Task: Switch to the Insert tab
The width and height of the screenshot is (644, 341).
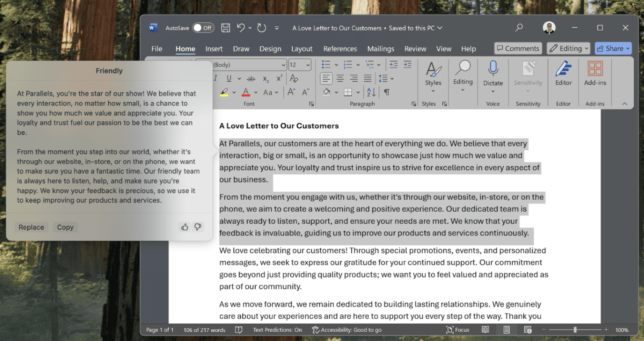Action: click(x=214, y=49)
